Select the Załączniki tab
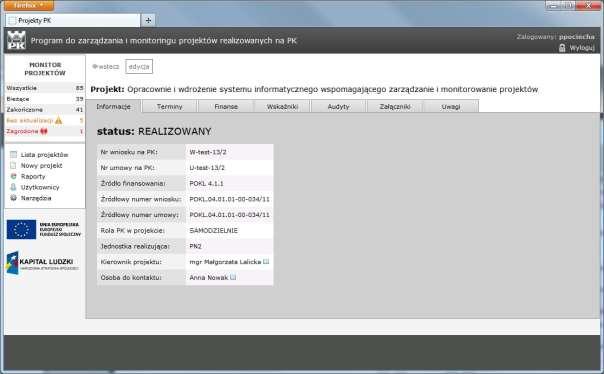This screenshot has height=374, width=604. (395, 106)
